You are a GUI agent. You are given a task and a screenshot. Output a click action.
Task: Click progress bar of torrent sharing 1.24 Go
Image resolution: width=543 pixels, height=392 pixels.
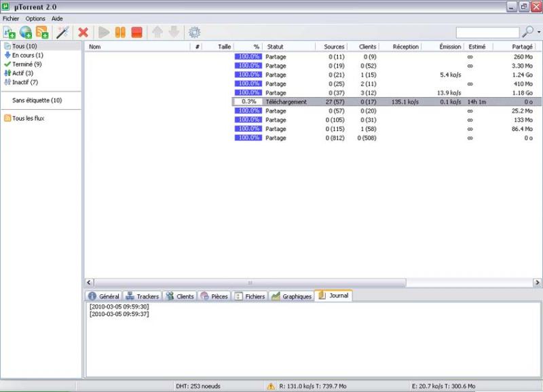248,75
